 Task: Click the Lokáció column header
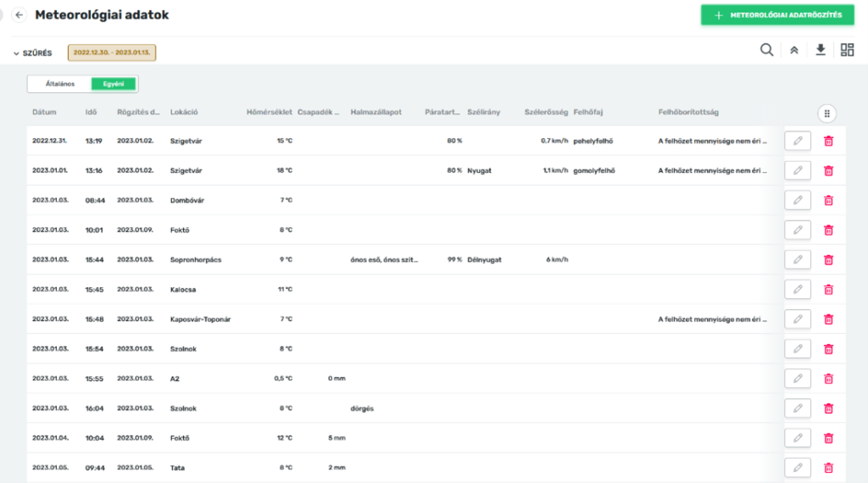tap(184, 112)
